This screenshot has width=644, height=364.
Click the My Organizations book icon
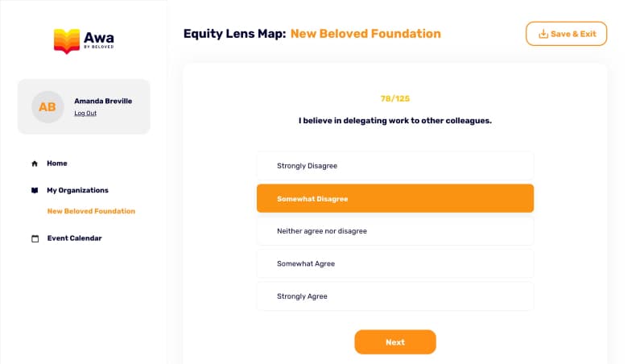[35, 191]
